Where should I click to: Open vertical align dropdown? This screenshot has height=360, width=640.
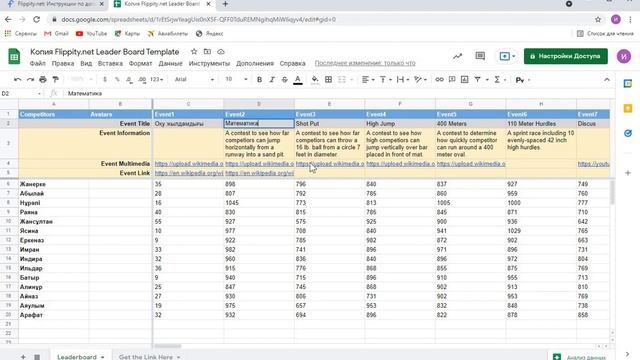[x=385, y=80]
